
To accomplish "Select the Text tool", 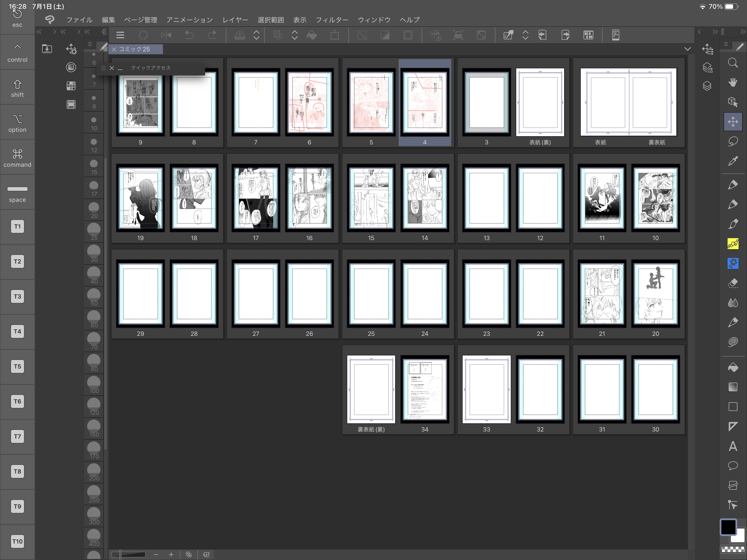I will click(733, 446).
